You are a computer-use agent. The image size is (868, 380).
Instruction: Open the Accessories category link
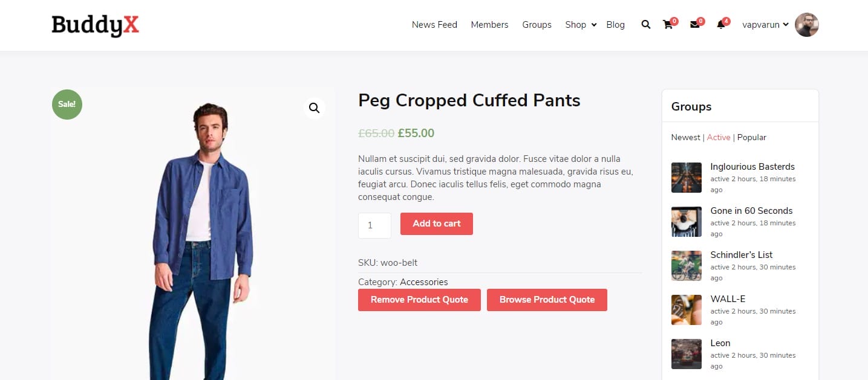[423, 282]
